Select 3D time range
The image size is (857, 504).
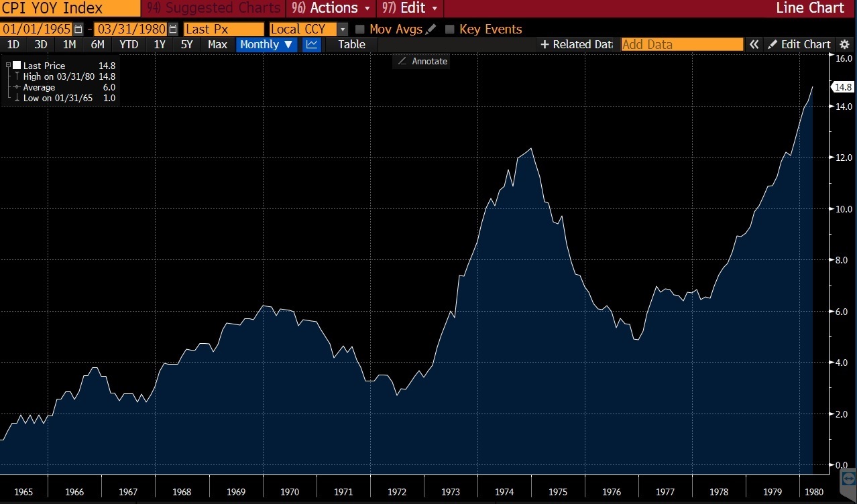coord(41,44)
